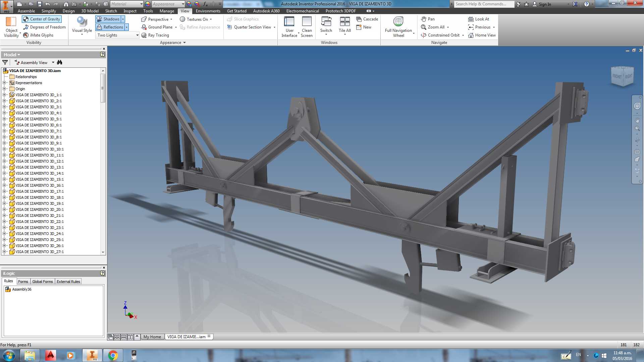Toggle iMate Glyphs visibility

coord(38,35)
